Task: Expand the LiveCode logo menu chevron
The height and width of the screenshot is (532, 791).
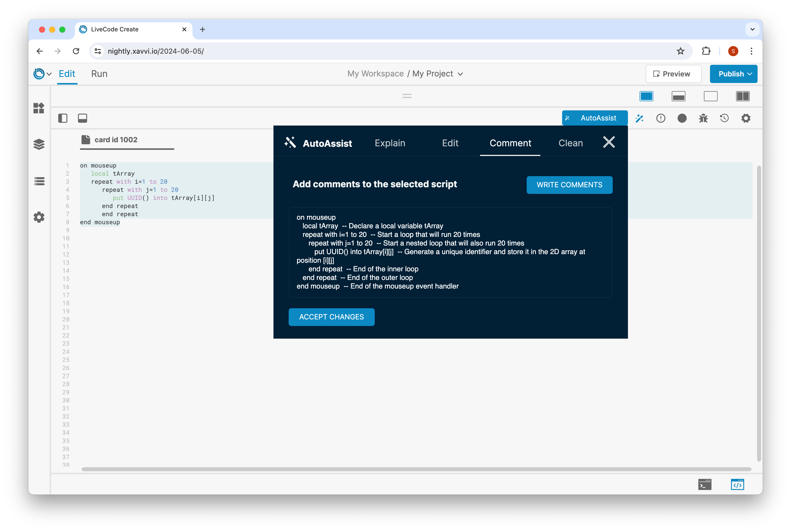Action: [49, 74]
